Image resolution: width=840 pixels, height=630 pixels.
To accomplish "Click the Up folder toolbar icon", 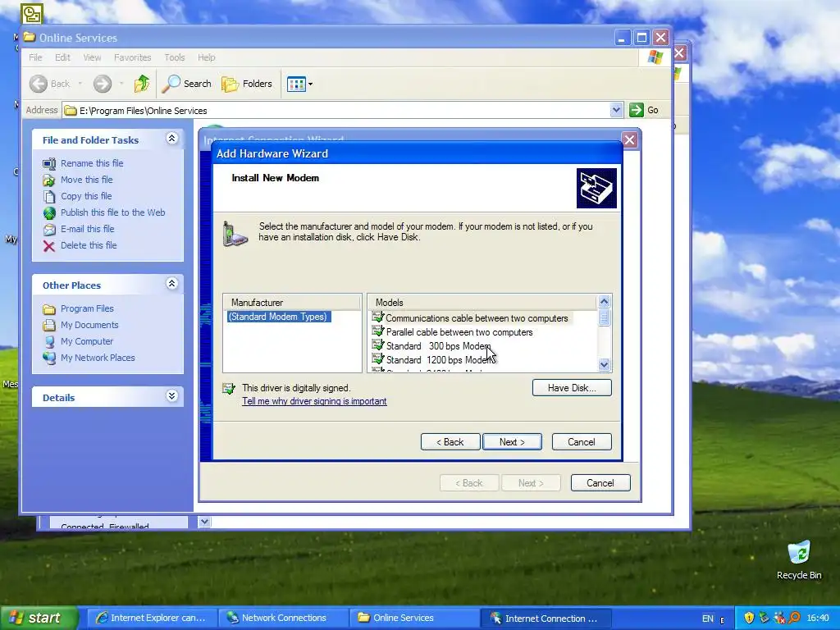I will tap(141, 84).
